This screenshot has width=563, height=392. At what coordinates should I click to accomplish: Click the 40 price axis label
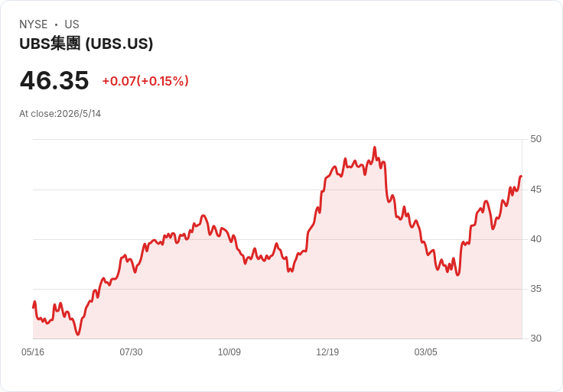tap(535, 239)
